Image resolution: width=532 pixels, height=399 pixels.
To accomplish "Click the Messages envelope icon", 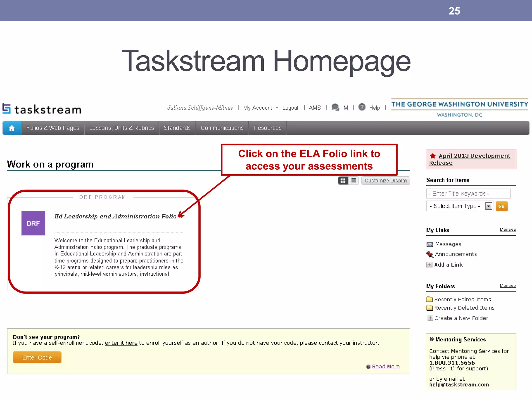I will (430, 244).
